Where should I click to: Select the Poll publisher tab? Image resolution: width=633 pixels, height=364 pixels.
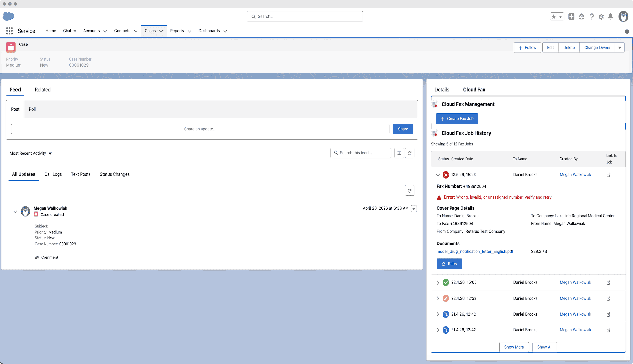32,109
